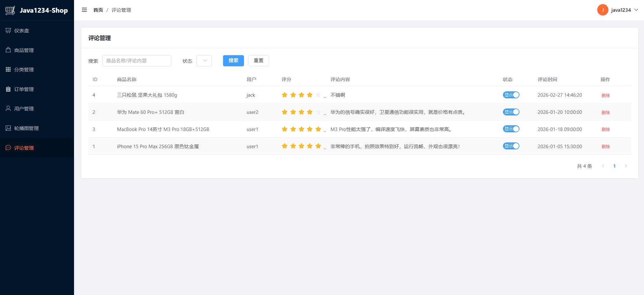The width and height of the screenshot is (644, 295).
Task: Click the person icon for 用户管理
Action: click(8, 108)
